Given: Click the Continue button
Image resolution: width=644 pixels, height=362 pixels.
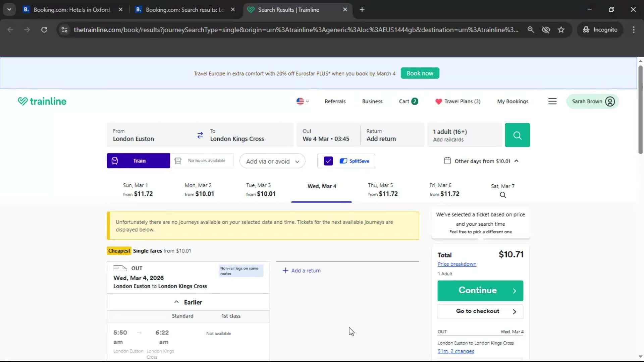Looking at the screenshot, I should coord(480,290).
